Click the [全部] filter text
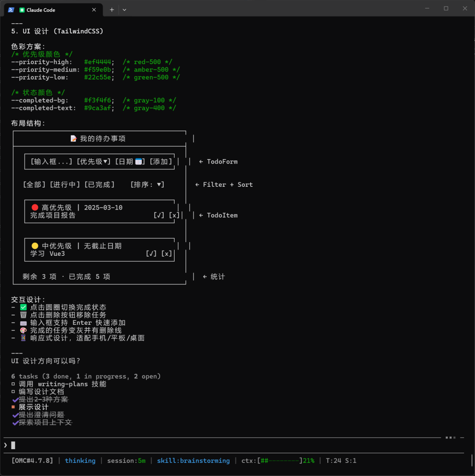 tap(34, 185)
